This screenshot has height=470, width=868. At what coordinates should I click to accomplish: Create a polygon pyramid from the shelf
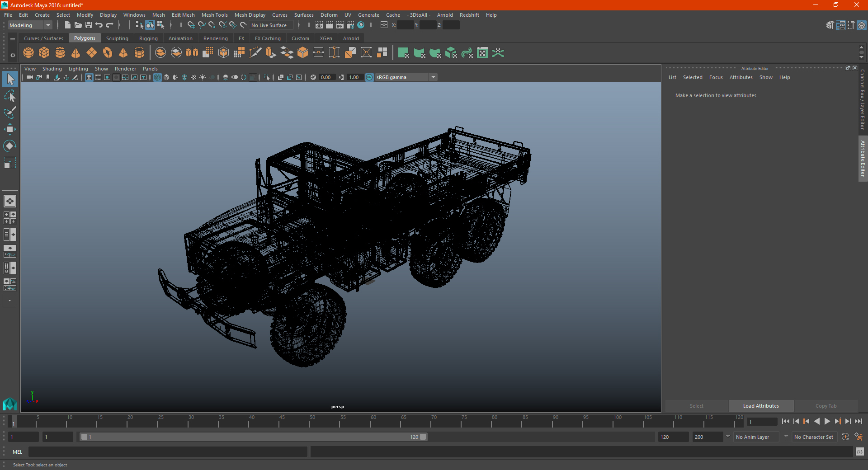point(123,53)
